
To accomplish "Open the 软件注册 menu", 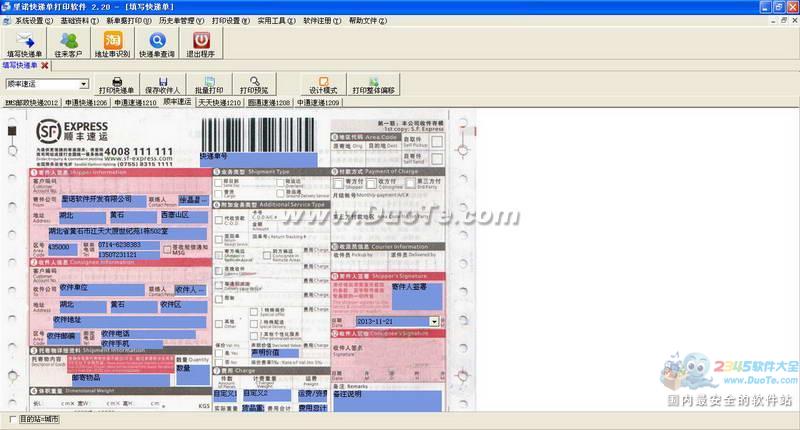I will click(x=322, y=21).
